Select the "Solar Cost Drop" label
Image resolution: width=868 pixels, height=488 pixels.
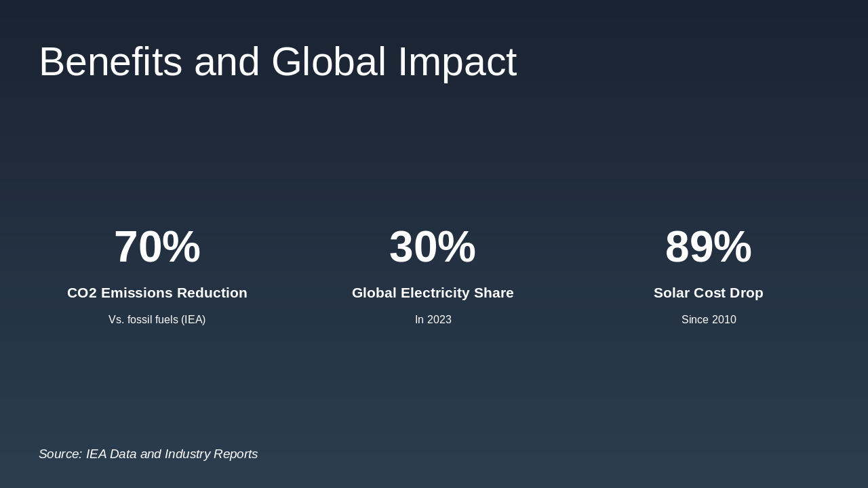(x=708, y=293)
